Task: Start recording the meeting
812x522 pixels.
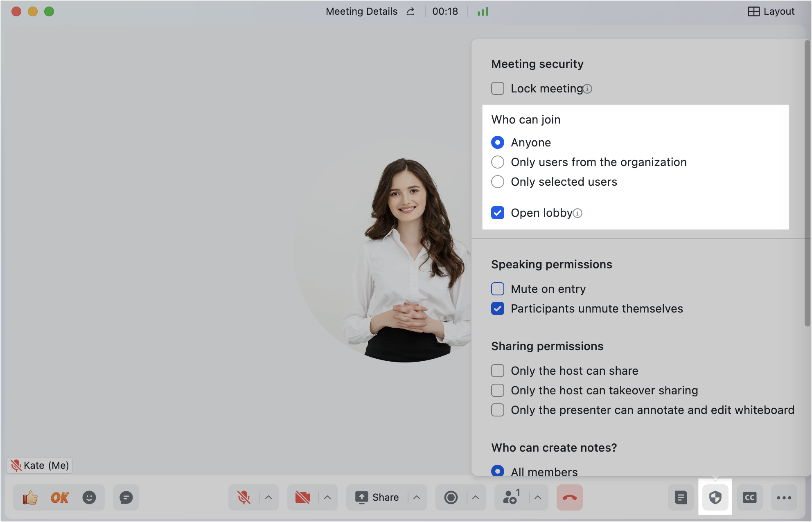Action: click(451, 497)
